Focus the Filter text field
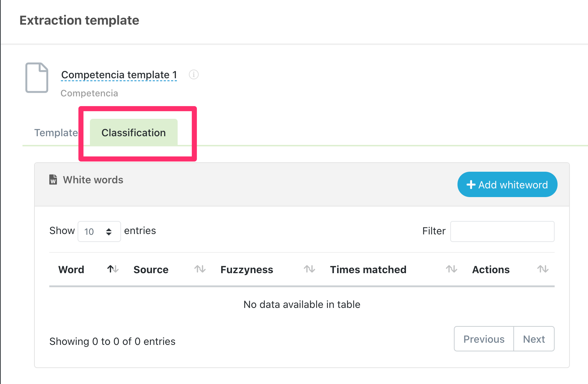Image resolution: width=588 pixels, height=384 pixels. (x=502, y=231)
